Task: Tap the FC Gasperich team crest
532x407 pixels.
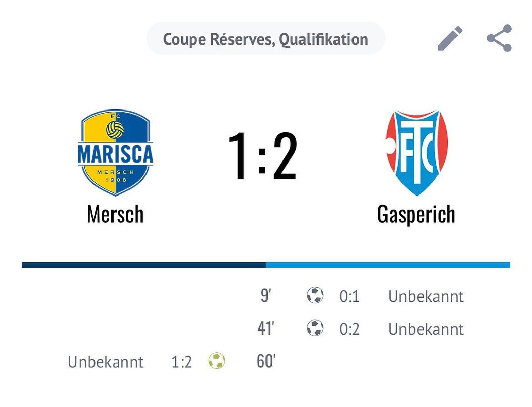Action: click(416, 153)
